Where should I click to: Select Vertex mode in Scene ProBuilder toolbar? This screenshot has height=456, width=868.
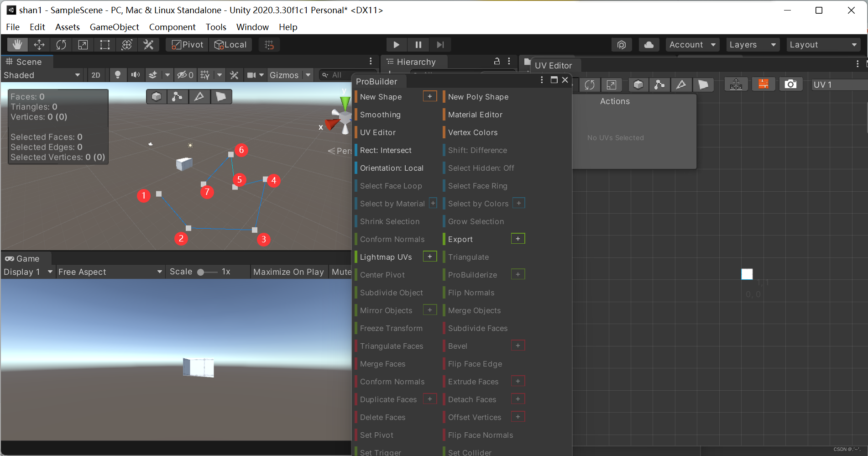coord(178,97)
